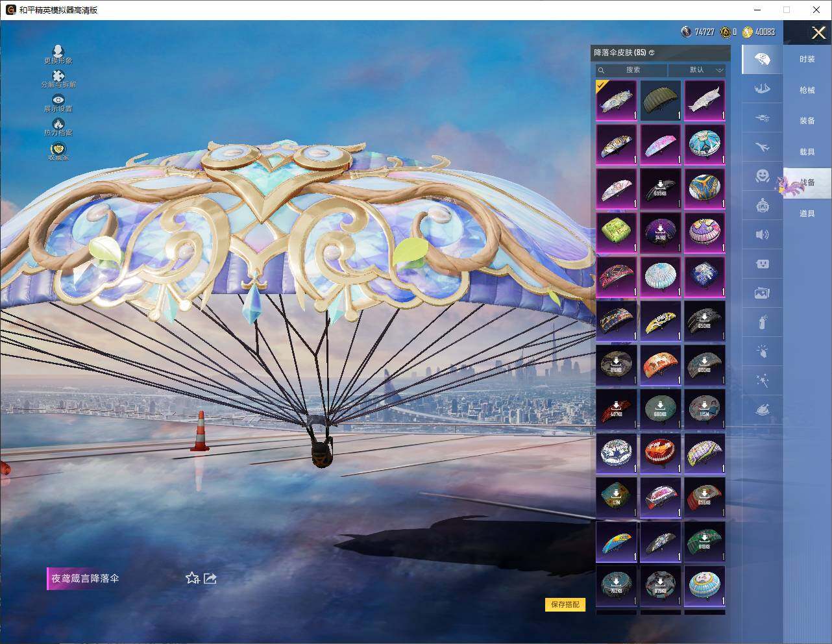Select the picture gallery category icon
Image resolution: width=832 pixels, height=644 pixels.
point(763,293)
